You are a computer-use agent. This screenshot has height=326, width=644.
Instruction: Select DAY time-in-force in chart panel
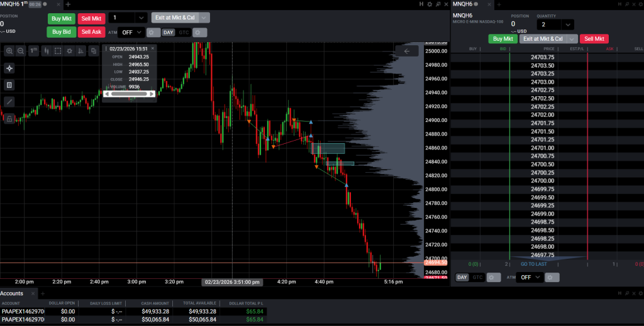(x=169, y=32)
